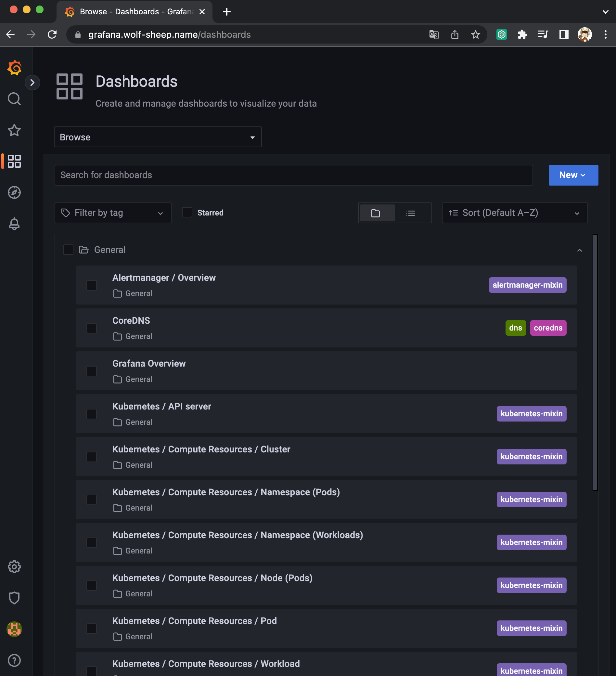Screen dimensions: 616x676
Task: Click the dashboard list vertical scrollbar
Action: click(x=595, y=362)
